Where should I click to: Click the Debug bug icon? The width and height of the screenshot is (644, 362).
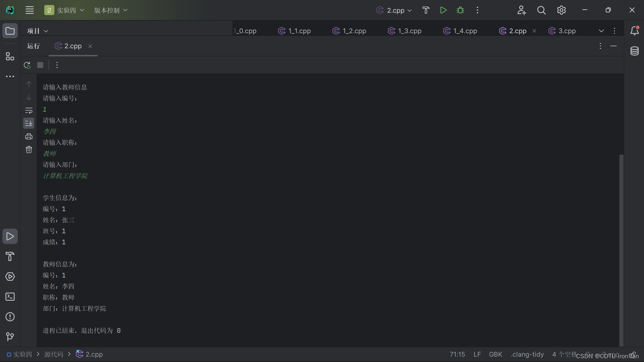pyautogui.click(x=460, y=10)
